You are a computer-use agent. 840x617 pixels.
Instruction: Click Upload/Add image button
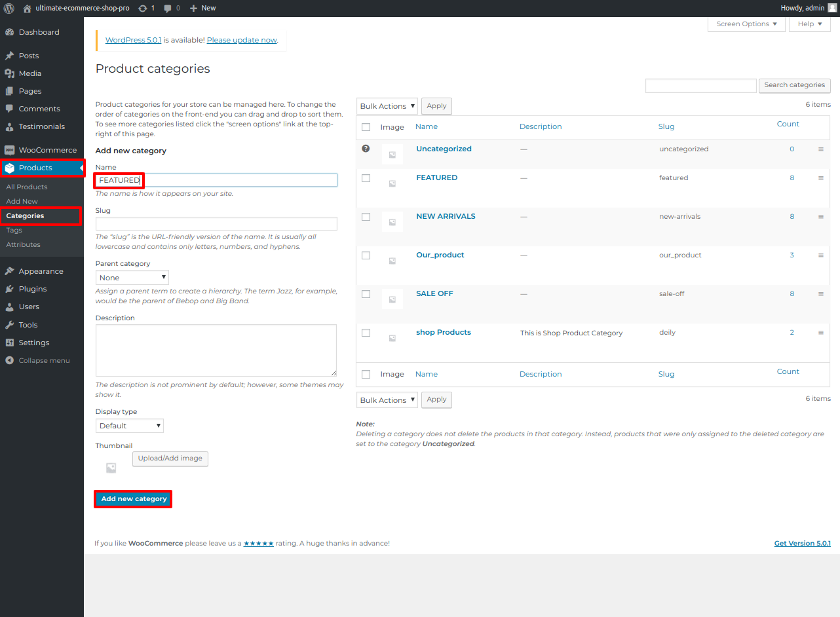coord(170,458)
